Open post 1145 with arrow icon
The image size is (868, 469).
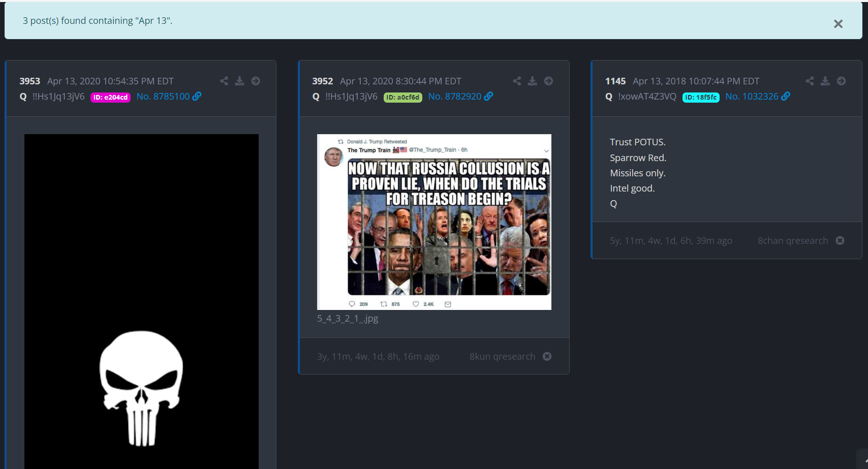[841, 81]
